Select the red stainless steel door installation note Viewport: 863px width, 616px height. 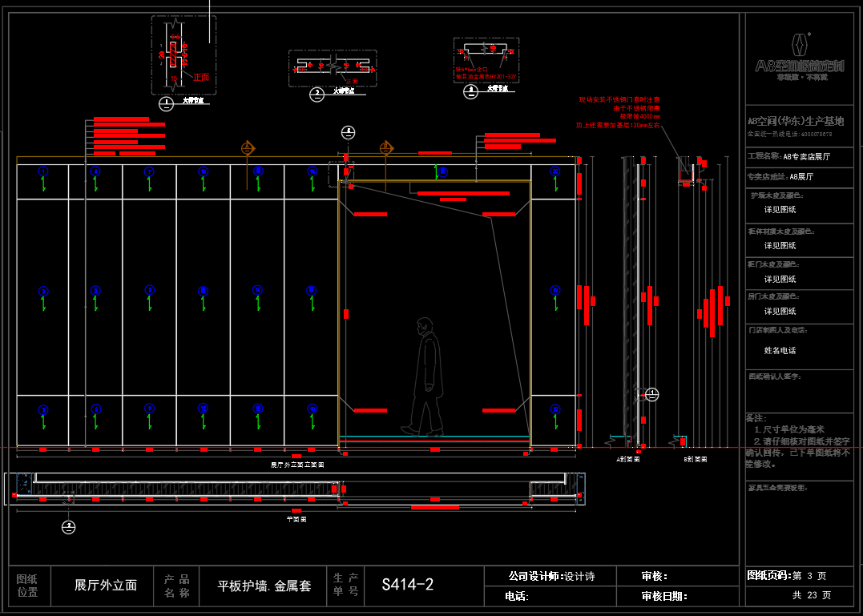tap(619, 113)
